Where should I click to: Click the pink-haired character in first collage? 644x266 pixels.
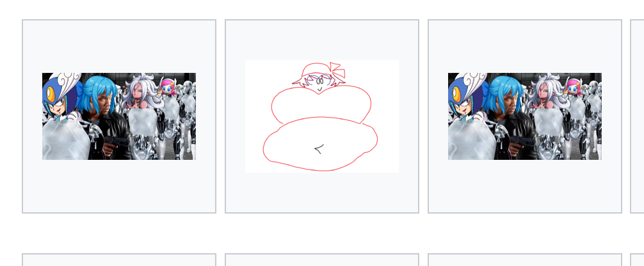tap(168, 87)
